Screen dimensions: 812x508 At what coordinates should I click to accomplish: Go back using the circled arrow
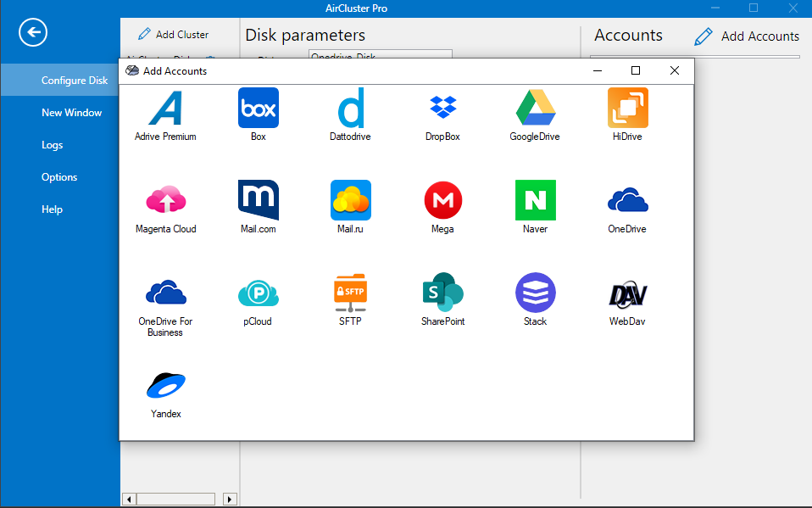pos(33,33)
